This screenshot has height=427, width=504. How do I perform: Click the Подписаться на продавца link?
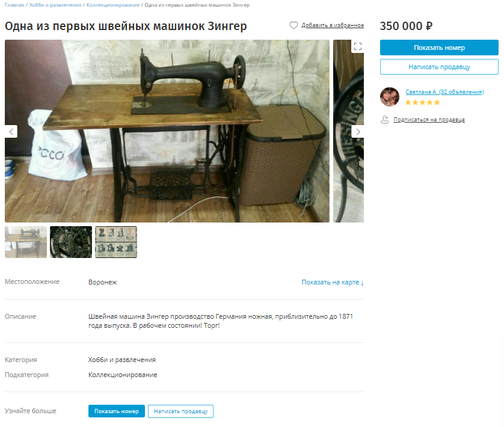point(429,120)
